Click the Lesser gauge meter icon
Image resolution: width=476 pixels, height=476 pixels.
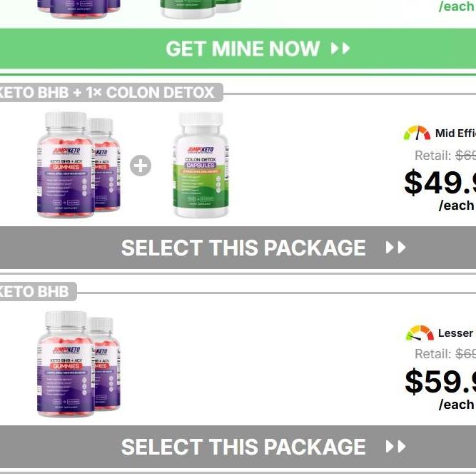(420, 333)
